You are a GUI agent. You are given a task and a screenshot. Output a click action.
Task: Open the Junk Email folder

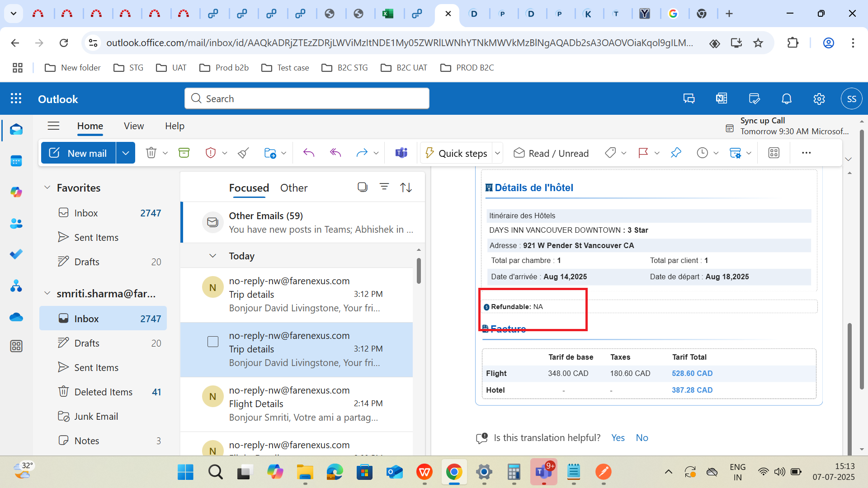click(x=103, y=416)
